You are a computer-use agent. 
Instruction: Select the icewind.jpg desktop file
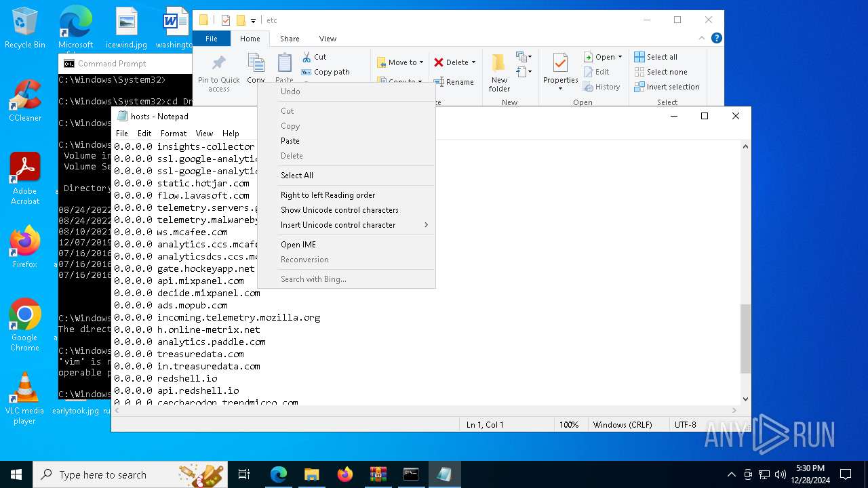click(x=126, y=28)
